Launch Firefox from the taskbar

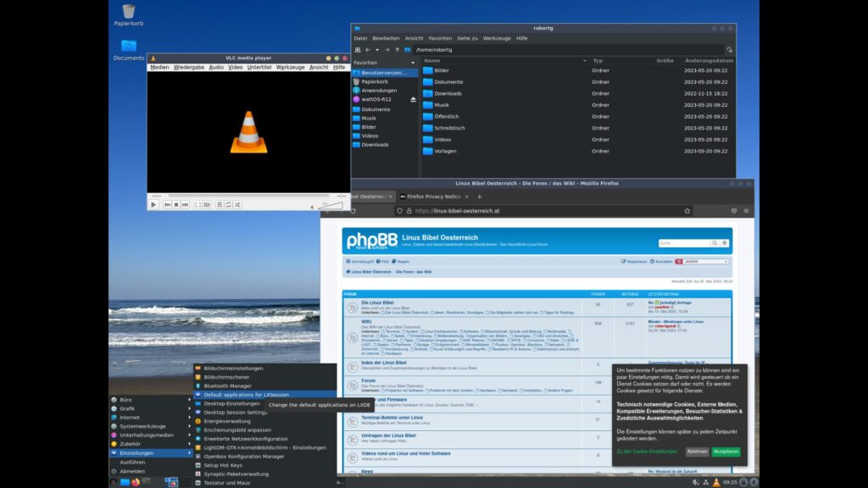pyautogui.click(x=136, y=482)
